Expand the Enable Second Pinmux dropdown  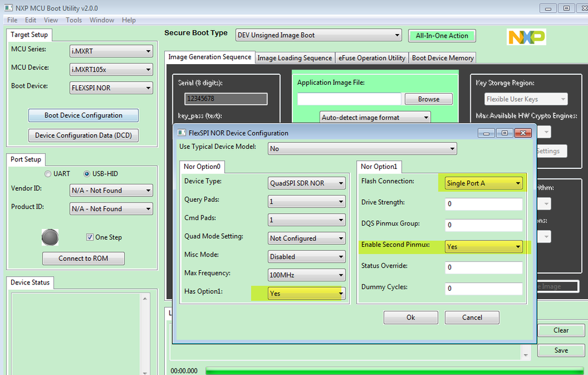483,247
